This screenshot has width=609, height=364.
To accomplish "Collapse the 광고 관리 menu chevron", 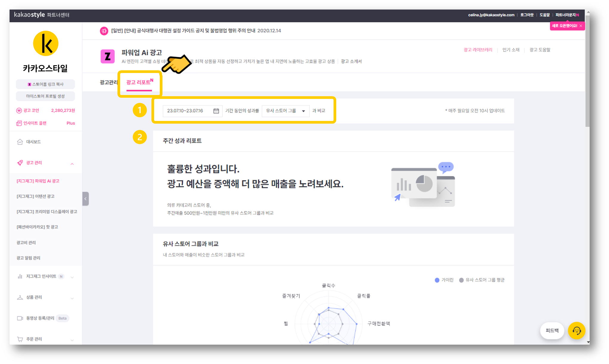I will (72, 164).
